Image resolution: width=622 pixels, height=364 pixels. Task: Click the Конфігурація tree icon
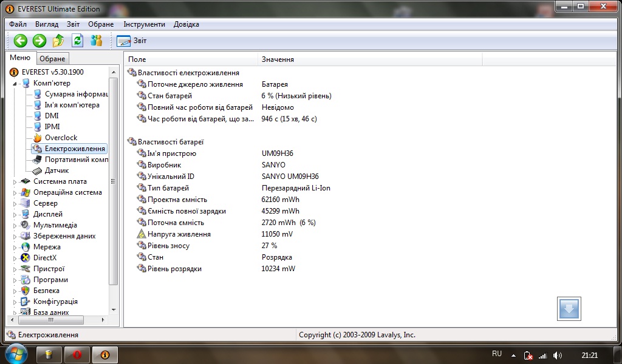click(26, 302)
